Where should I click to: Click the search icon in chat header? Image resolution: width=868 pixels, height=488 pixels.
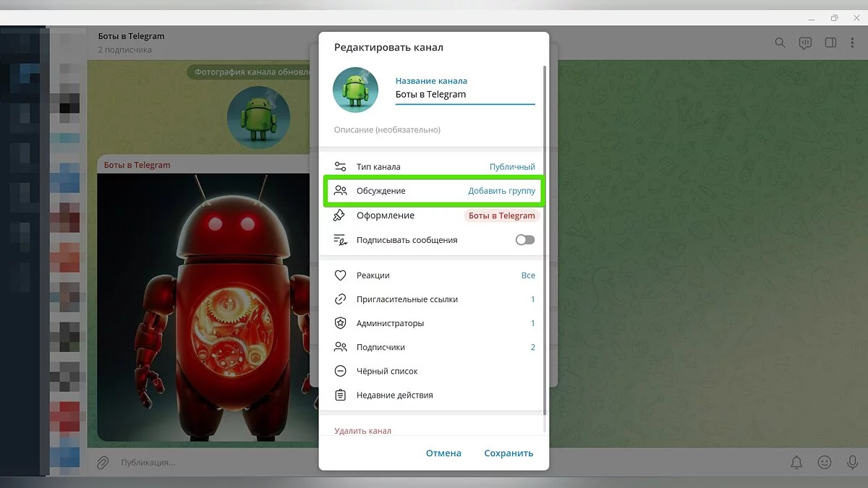coord(780,43)
